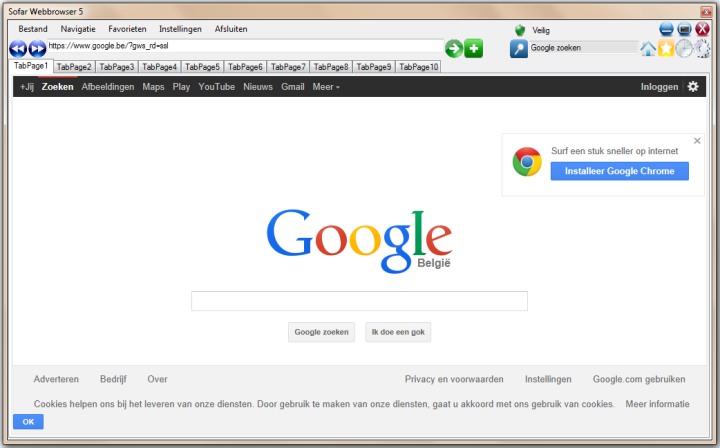The image size is (720, 448).
Task: Switch to TabPage4 tab
Action: 159,67
